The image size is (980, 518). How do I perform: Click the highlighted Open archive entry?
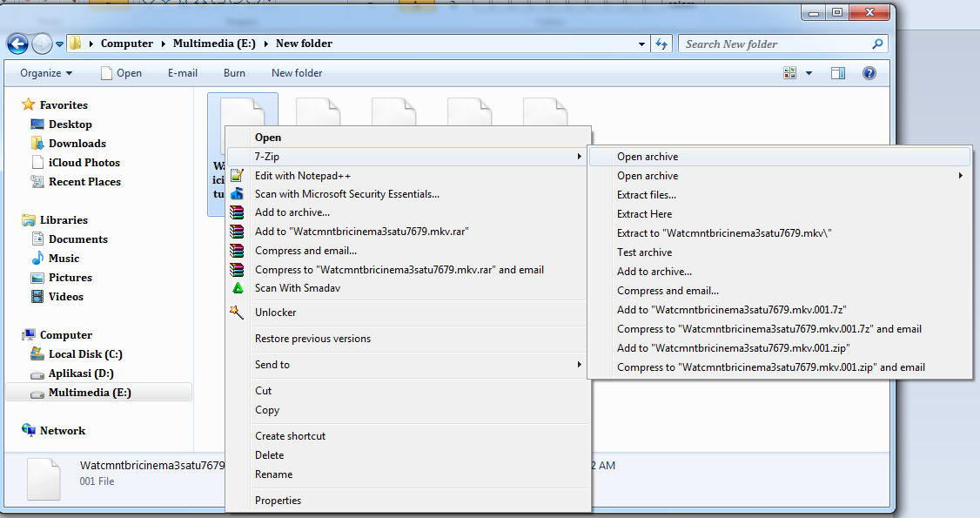point(780,157)
